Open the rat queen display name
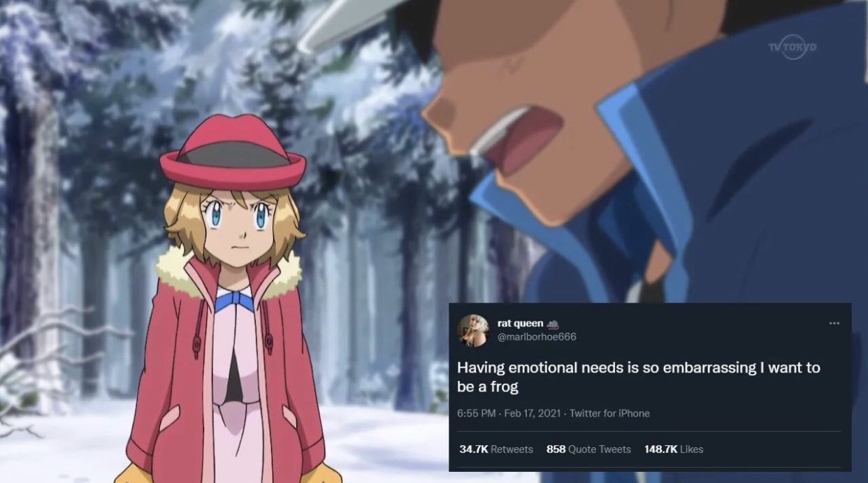The width and height of the screenshot is (868, 483). (x=520, y=323)
